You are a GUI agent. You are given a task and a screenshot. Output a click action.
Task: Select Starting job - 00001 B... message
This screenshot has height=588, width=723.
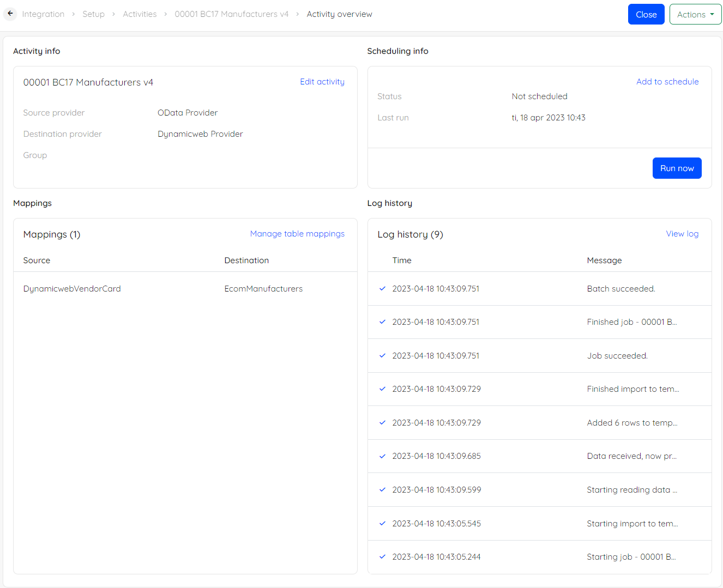click(631, 557)
